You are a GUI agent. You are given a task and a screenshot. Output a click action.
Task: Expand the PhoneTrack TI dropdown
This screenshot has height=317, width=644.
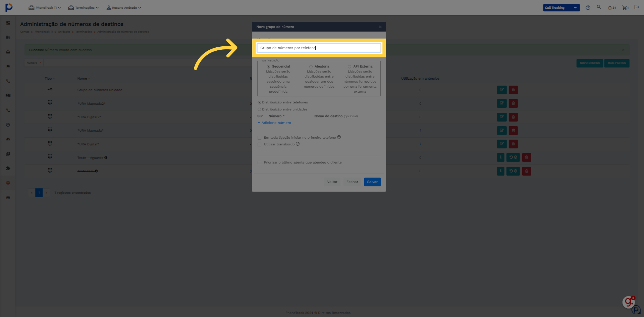(45, 8)
